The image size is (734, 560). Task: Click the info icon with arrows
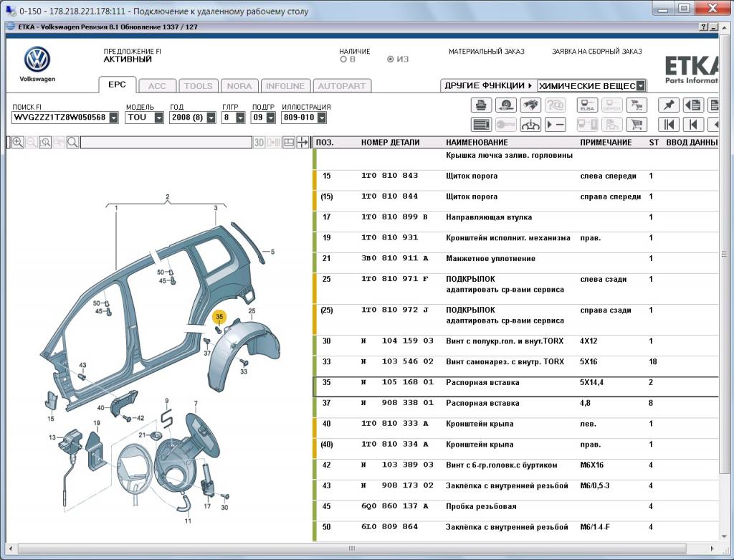point(530,125)
